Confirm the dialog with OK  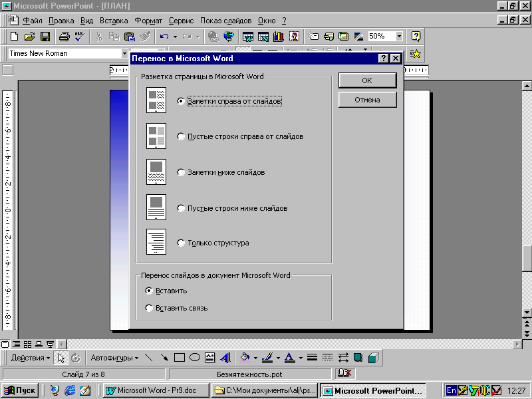367,80
